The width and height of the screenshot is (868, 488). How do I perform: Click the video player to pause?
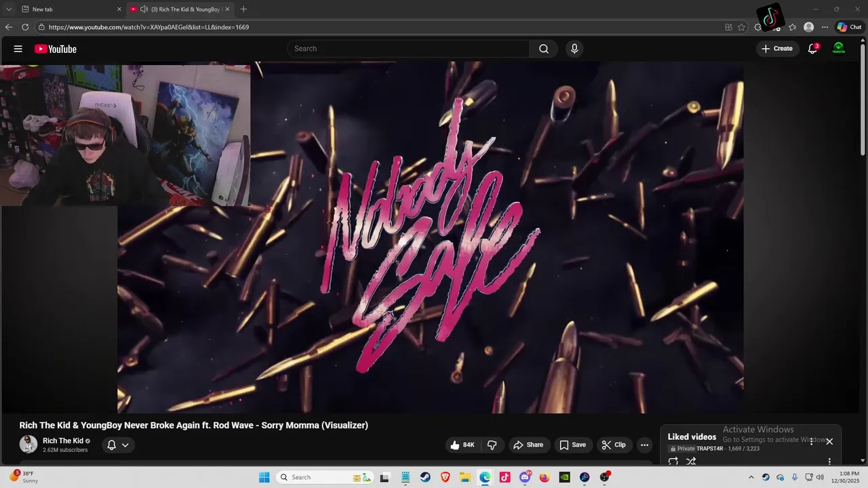click(431, 237)
